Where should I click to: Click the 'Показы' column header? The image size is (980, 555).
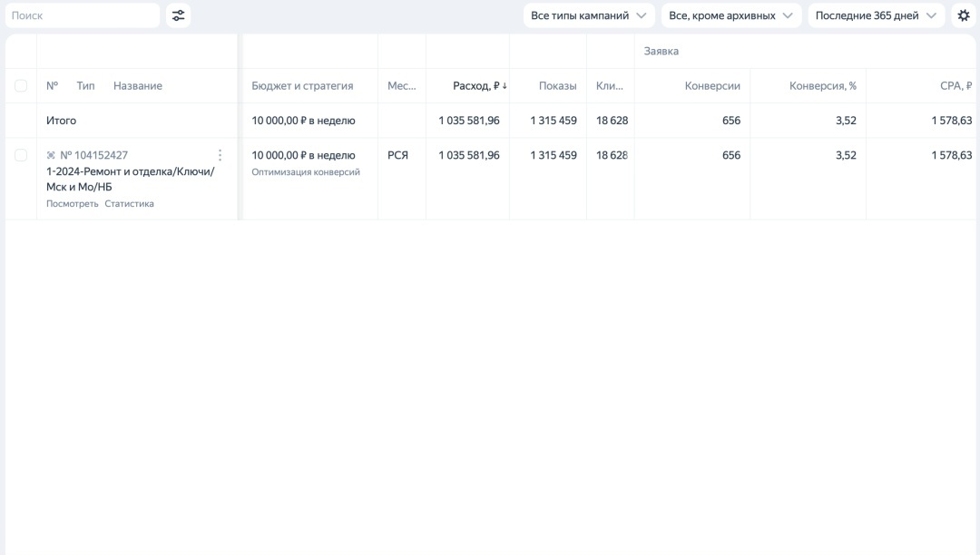tap(557, 85)
